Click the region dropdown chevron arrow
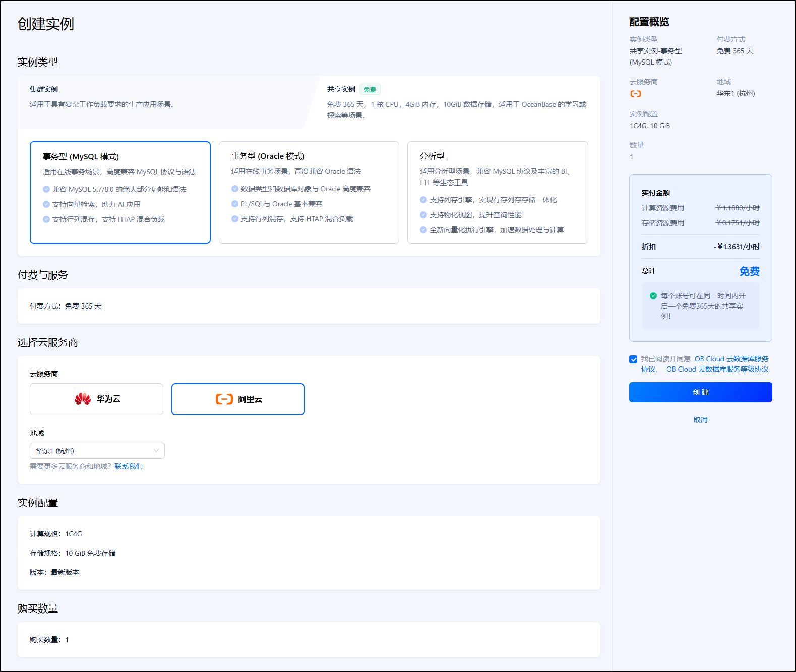The width and height of the screenshot is (796, 672). point(156,451)
